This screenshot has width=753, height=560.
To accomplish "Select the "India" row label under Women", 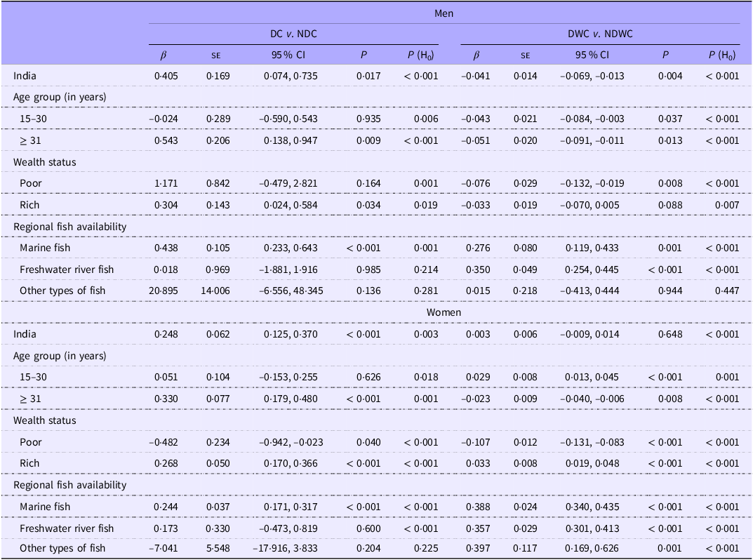I will click(x=25, y=334).
